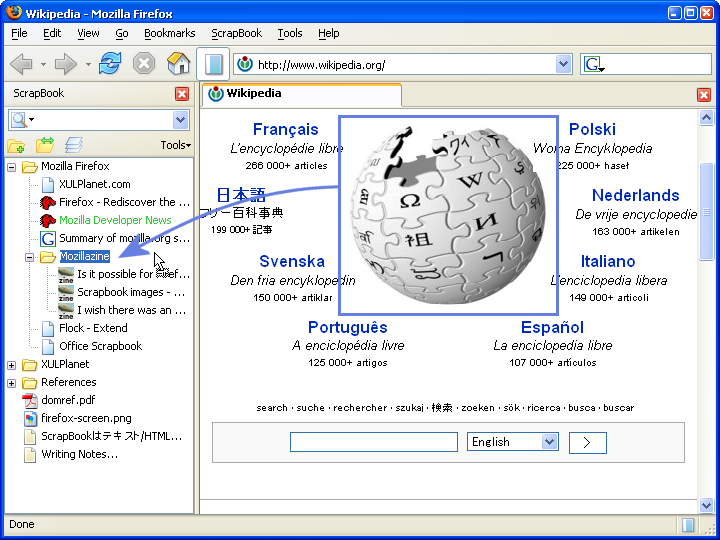
Task: Click the page vertical scrollbar thumb
Action: click(706, 212)
